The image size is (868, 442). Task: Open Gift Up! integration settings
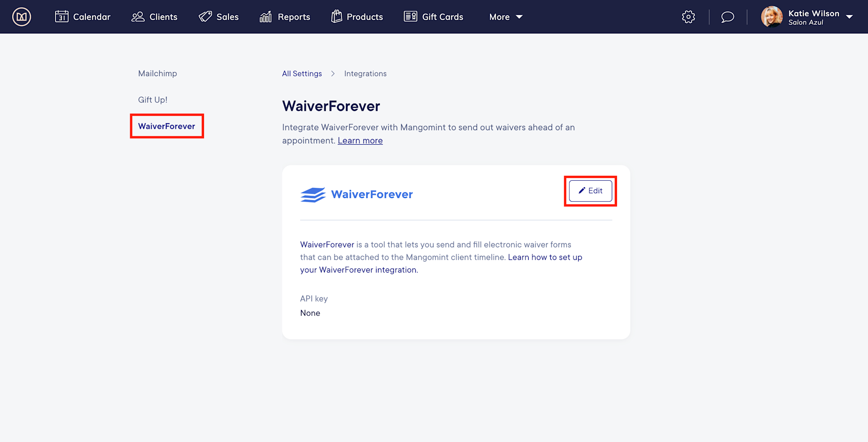[153, 99]
